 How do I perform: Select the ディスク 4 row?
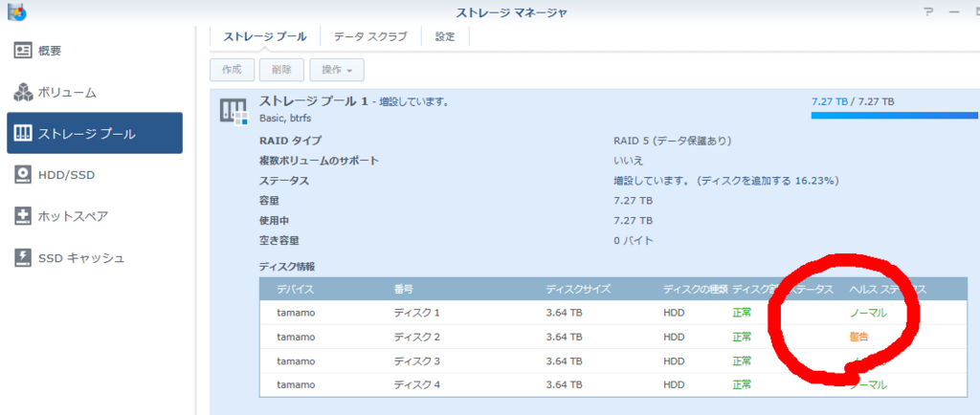[613, 384]
